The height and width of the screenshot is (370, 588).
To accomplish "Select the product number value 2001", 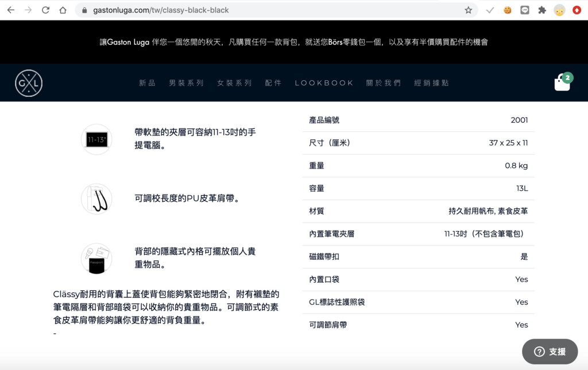I will click(519, 120).
